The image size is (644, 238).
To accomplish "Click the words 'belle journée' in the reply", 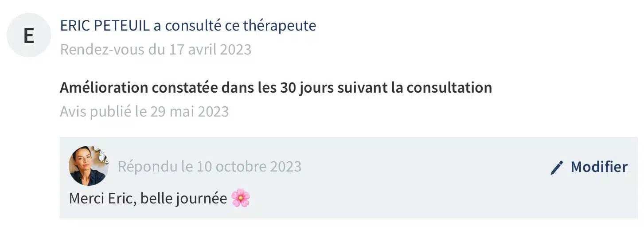I will [x=184, y=199].
